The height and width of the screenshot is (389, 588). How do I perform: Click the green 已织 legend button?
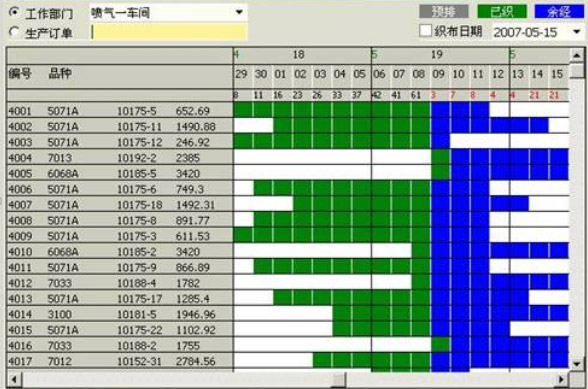tap(502, 12)
